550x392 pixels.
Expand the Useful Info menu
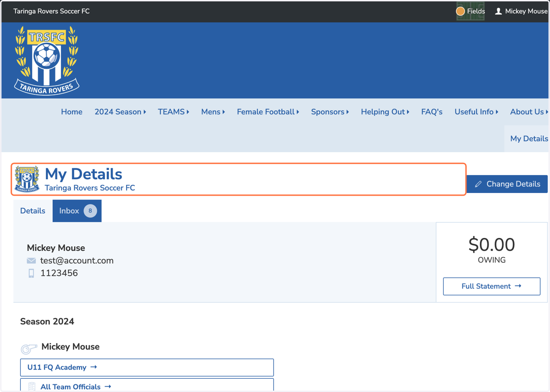coord(476,112)
